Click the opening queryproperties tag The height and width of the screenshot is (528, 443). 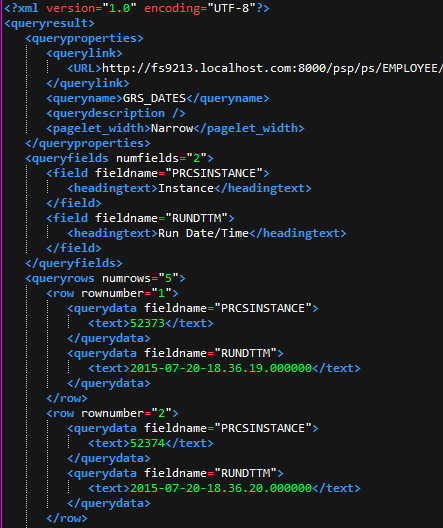coord(84,38)
